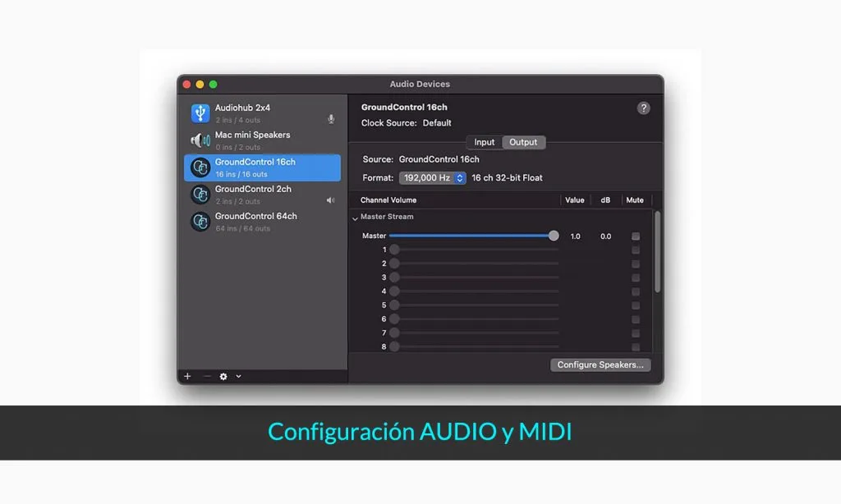Click the GroundControl 64ch device icon

click(200, 222)
